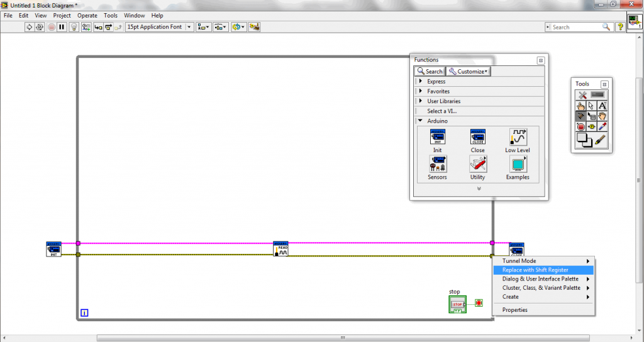Image resolution: width=644 pixels, height=342 pixels.
Task: Click the Clean Up Diagram button
Action: [x=254, y=27]
